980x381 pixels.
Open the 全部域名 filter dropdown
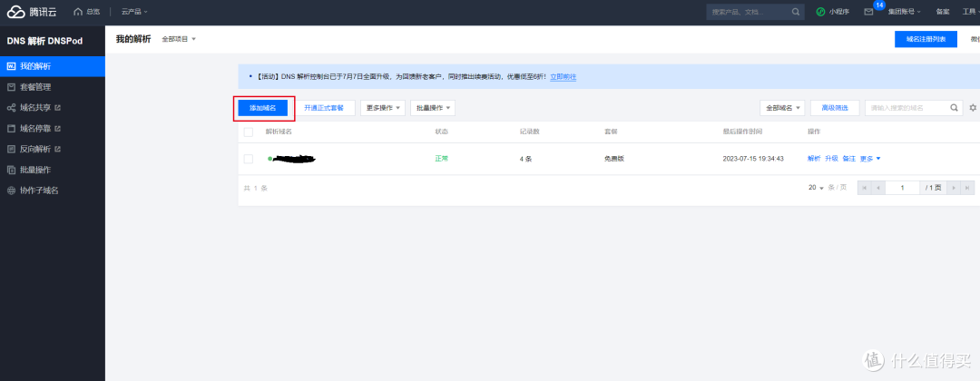tap(782, 107)
